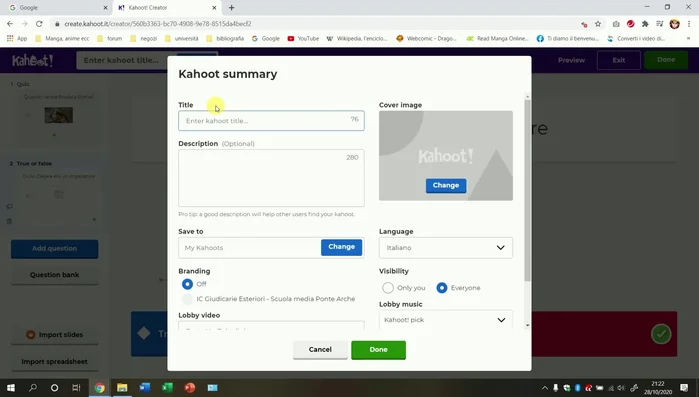
Task: Click the Description text area
Action: pyautogui.click(x=271, y=178)
